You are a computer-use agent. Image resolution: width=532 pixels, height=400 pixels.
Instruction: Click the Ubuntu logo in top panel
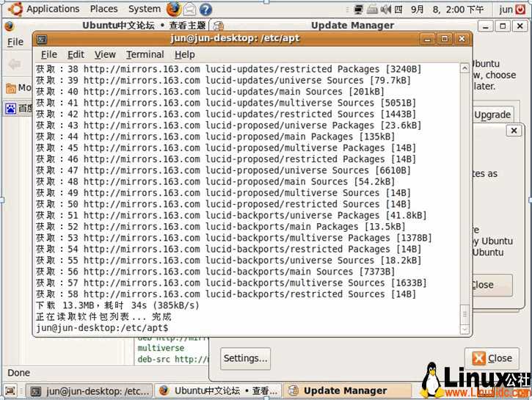(x=15, y=9)
